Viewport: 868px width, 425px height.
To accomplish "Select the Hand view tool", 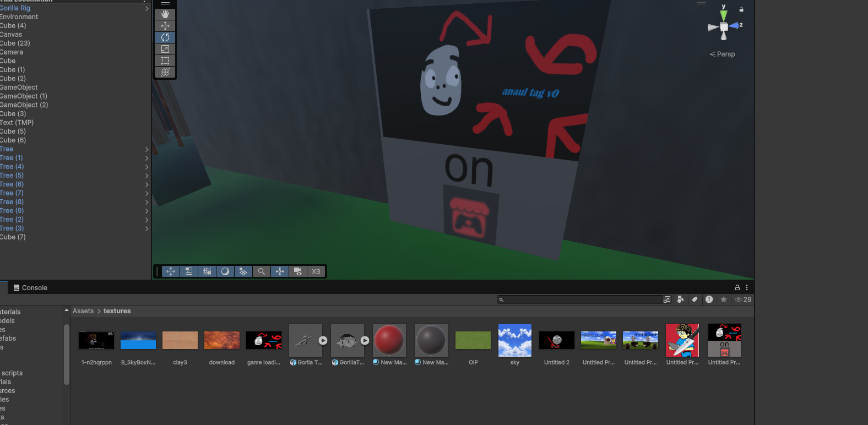I will [165, 14].
